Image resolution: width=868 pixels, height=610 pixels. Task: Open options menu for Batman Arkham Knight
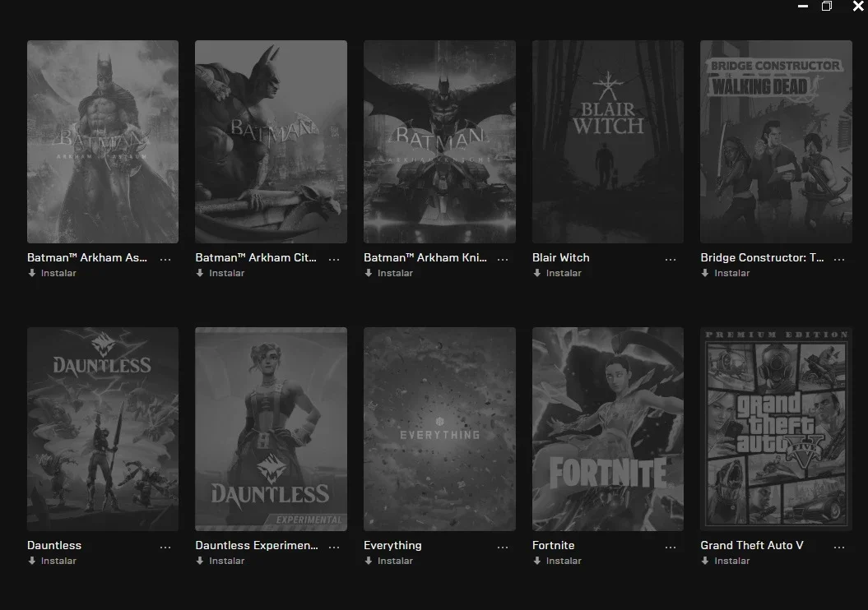(502, 259)
